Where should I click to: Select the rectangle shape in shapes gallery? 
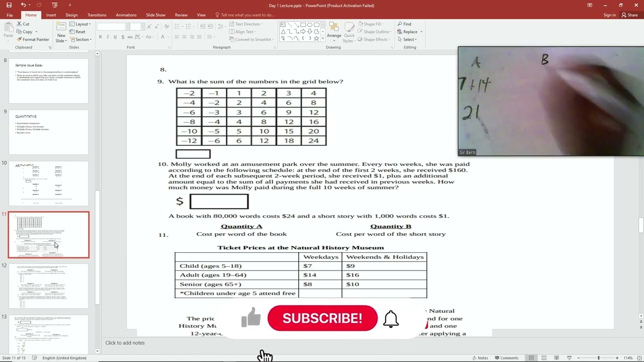point(303,25)
